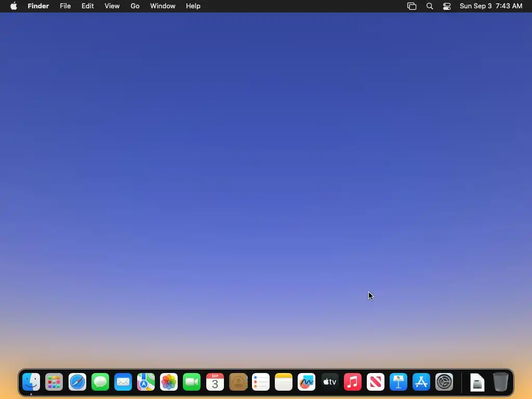Open the Trash in Dock
The image size is (532, 399).
point(500,382)
